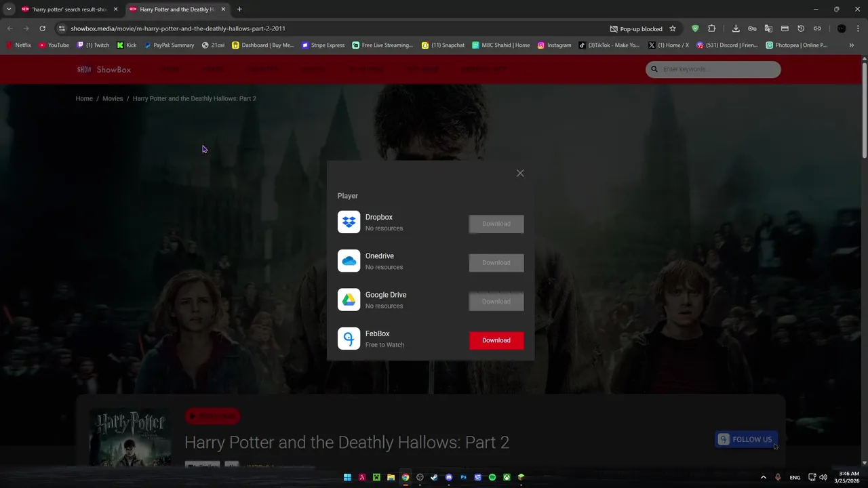
Task: Go back to previous page
Action: coord(9,28)
